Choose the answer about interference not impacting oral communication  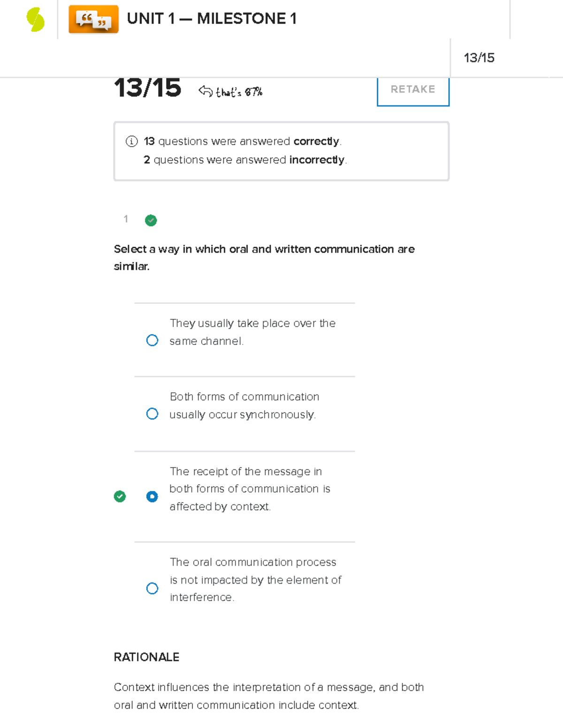coord(152,588)
